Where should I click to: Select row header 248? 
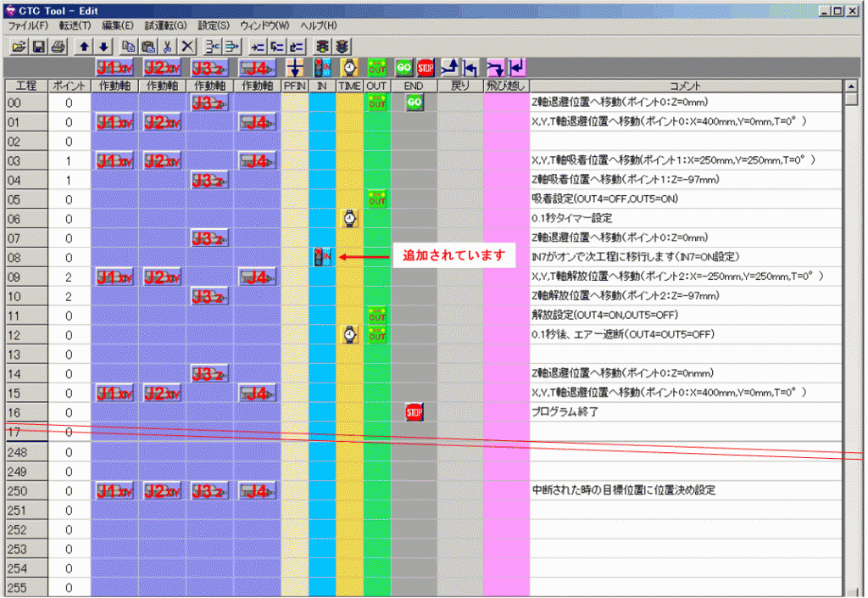point(26,452)
